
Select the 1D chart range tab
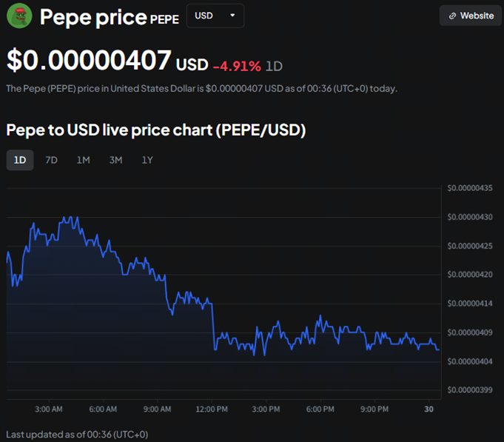20,160
